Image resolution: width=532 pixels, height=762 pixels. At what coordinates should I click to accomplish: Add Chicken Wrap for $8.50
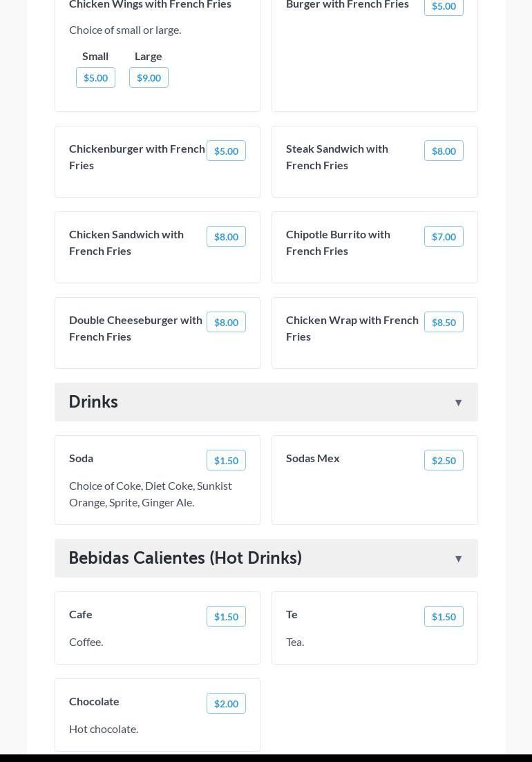pyautogui.click(x=444, y=322)
